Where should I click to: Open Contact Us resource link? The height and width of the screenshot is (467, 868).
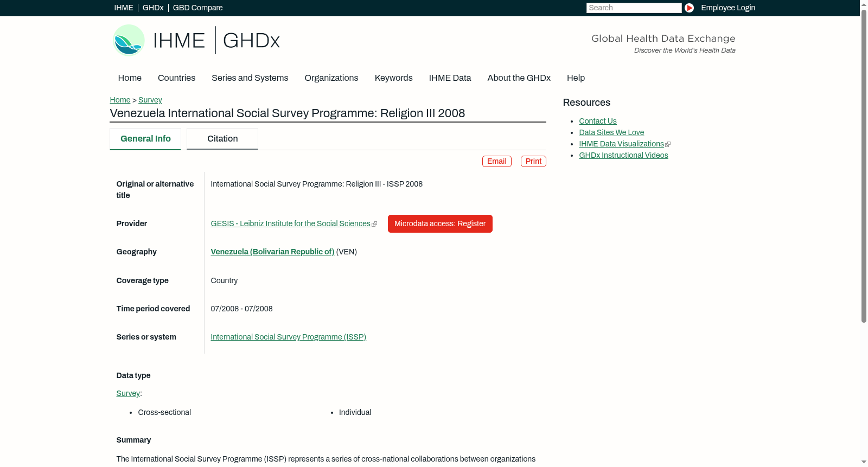(598, 121)
